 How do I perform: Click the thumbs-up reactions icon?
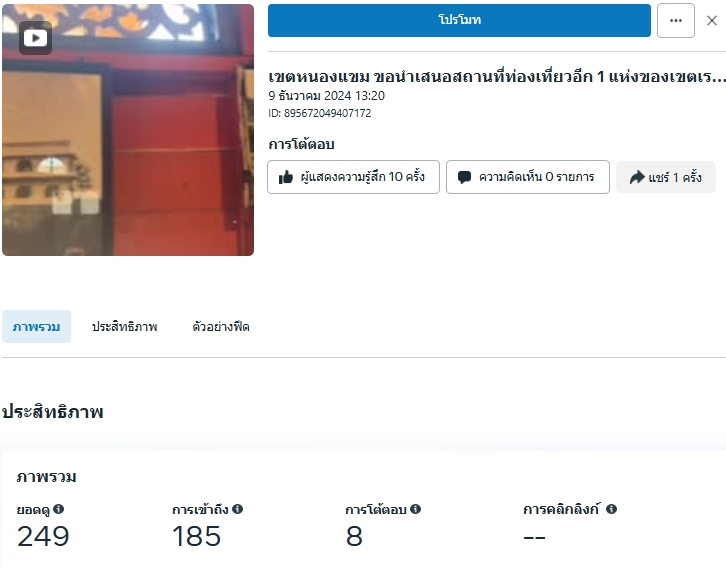click(x=286, y=177)
